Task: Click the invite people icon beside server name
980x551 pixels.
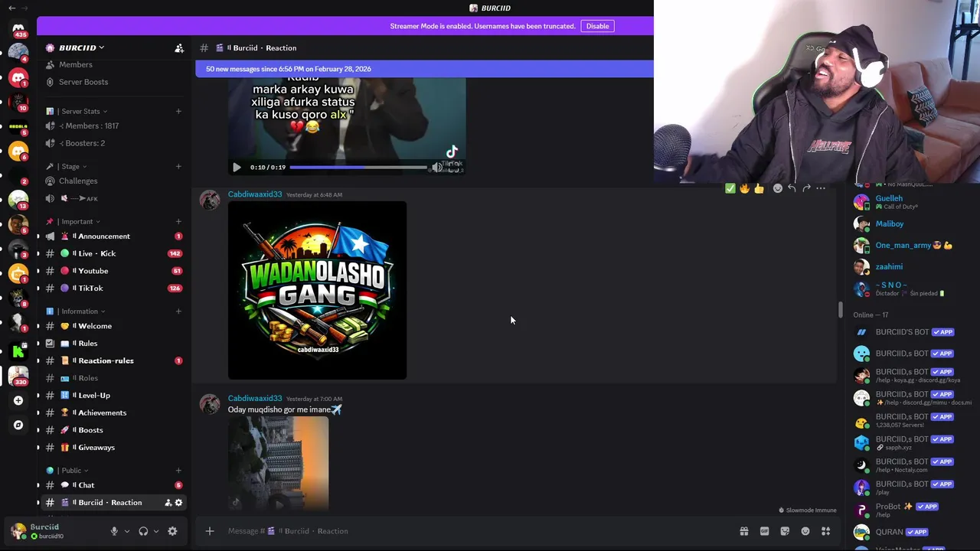Action: [179, 48]
